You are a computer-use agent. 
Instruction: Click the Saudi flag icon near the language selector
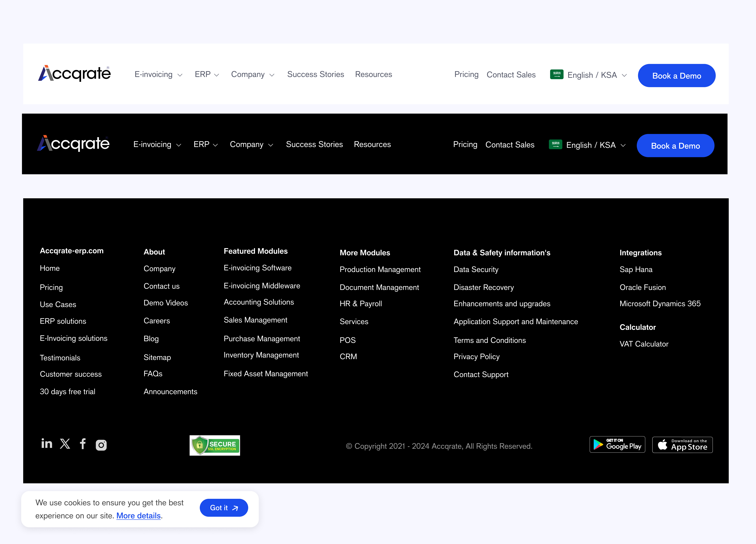coord(557,74)
